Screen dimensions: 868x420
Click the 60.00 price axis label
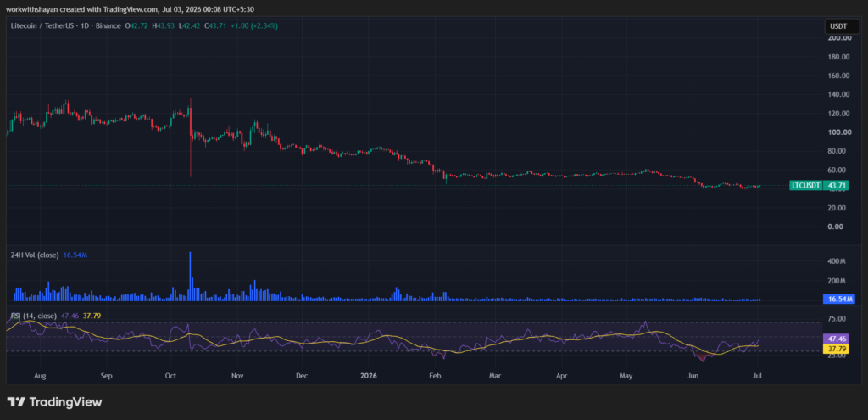point(838,170)
